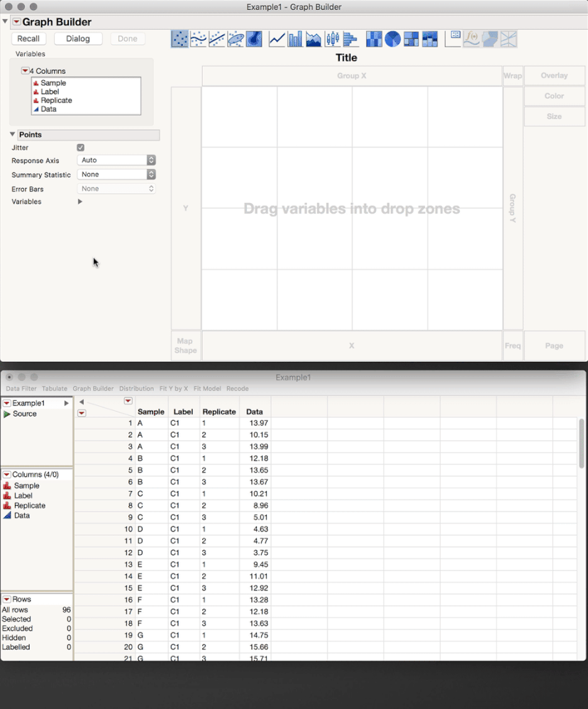
Task: Open the Graph Builder red triangle menu
Action: coord(16,22)
